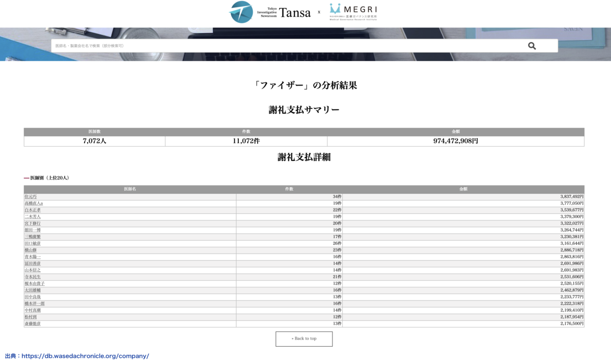The width and height of the screenshot is (611, 364).
Task: Open doctor link 田中良哉
Action: tap(33, 297)
